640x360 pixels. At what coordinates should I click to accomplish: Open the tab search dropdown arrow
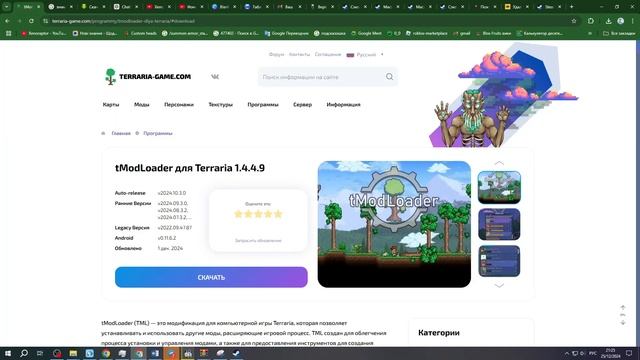[x=7, y=7]
